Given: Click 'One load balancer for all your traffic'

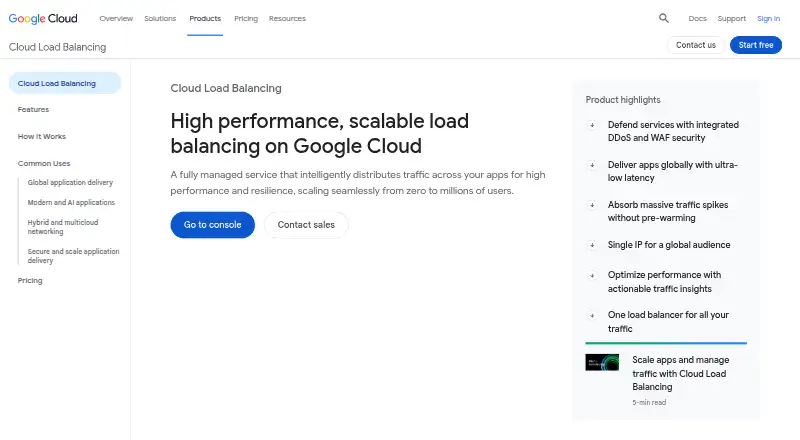Looking at the screenshot, I should (x=668, y=322).
